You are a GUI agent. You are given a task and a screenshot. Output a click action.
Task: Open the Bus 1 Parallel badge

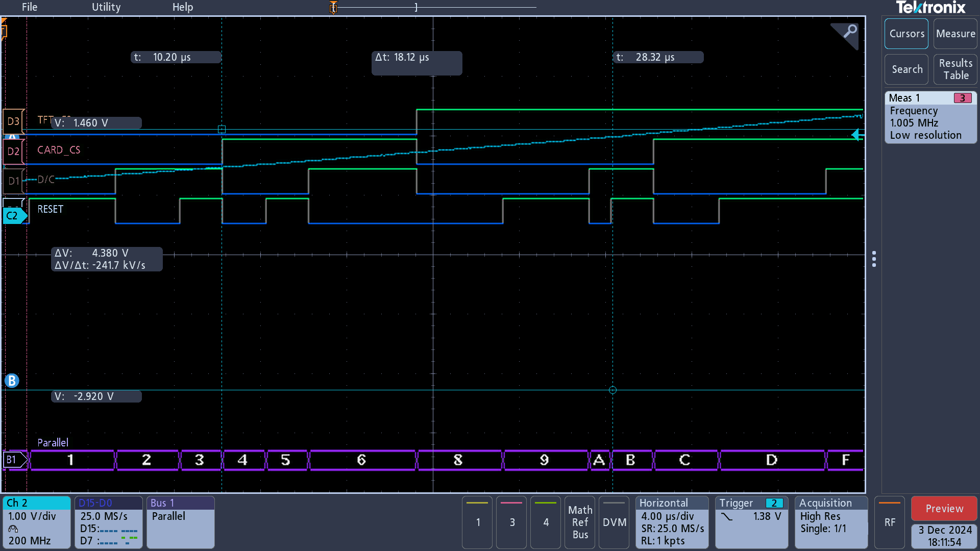tap(181, 522)
